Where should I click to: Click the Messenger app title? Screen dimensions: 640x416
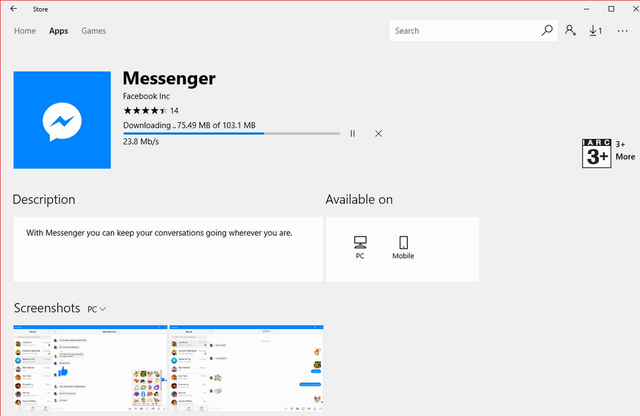point(169,78)
